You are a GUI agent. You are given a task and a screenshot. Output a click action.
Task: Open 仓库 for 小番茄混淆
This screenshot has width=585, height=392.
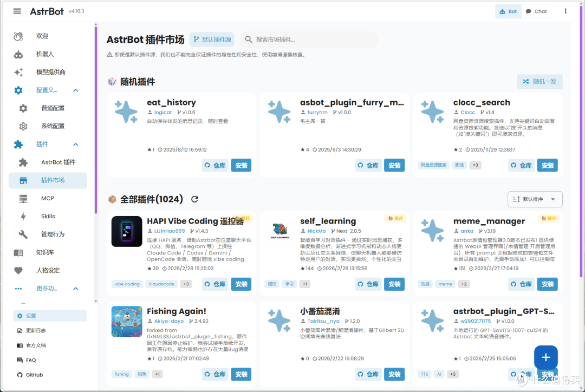(368, 374)
